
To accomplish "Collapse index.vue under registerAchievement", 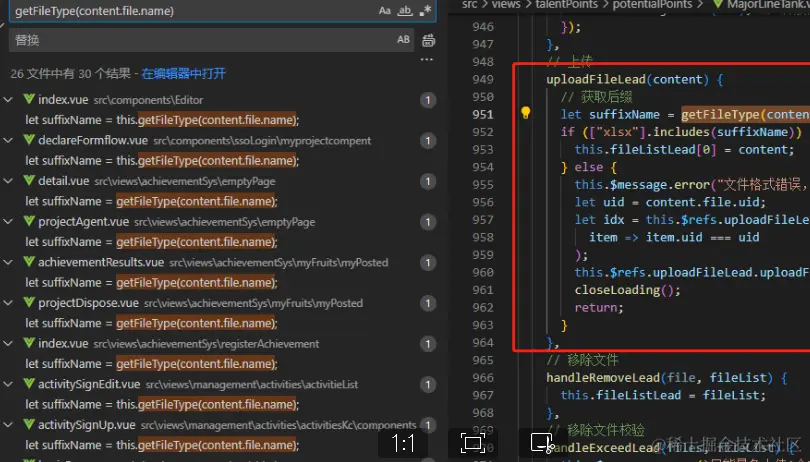I will pos(8,344).
